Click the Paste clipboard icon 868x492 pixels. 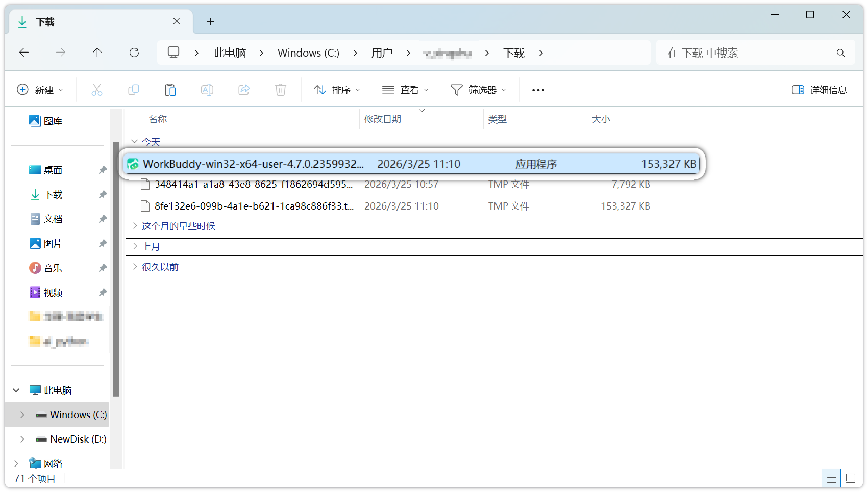(x=170, y=90)
